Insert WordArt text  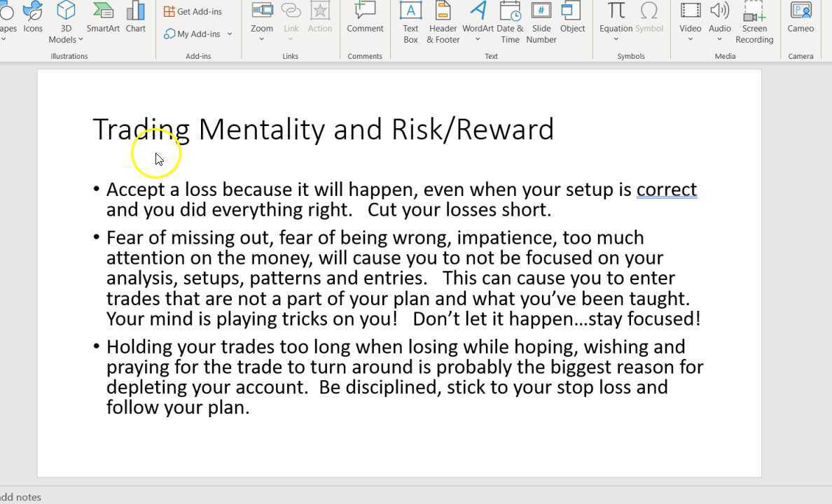point(477,21)
